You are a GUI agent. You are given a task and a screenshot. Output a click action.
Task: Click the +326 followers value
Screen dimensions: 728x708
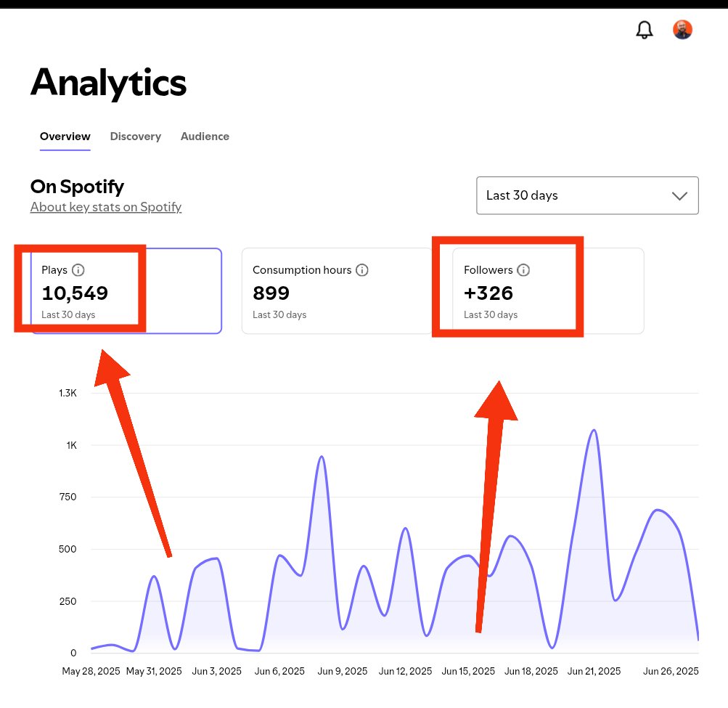[488, 293]
